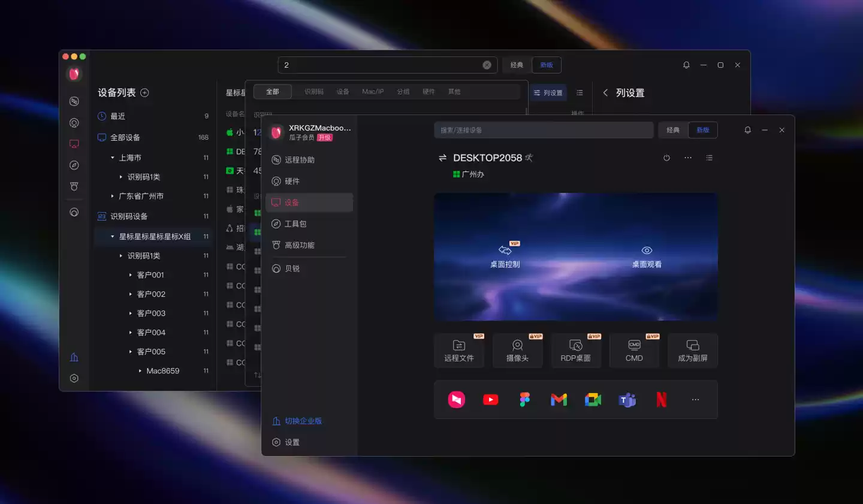Collapse the 星标星标星标星标X组 group
This screenshot has width=863, height=504.
113,237
